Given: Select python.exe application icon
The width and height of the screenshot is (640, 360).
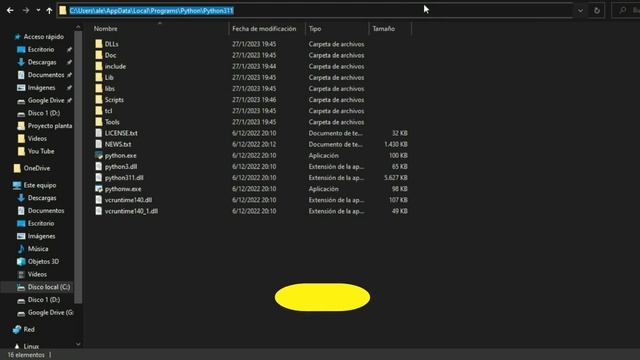Looking at the screenshot, I should pos(99,155).
